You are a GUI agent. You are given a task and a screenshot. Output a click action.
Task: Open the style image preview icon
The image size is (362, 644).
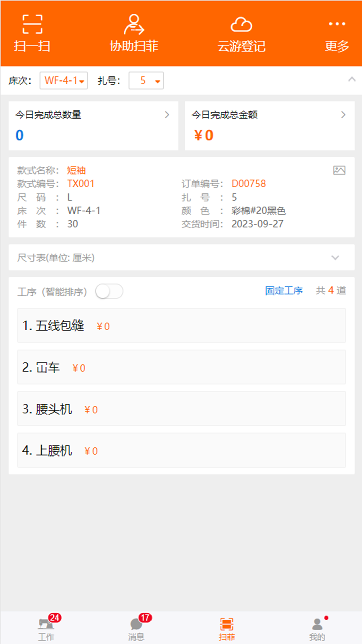[339, 170]
